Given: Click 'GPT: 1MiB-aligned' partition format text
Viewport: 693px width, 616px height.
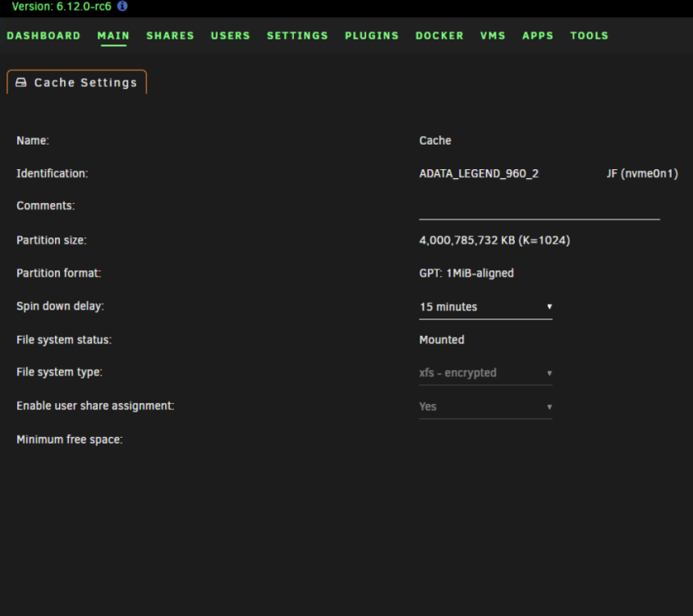Looking at the screenshot, I should click(466, 274).
